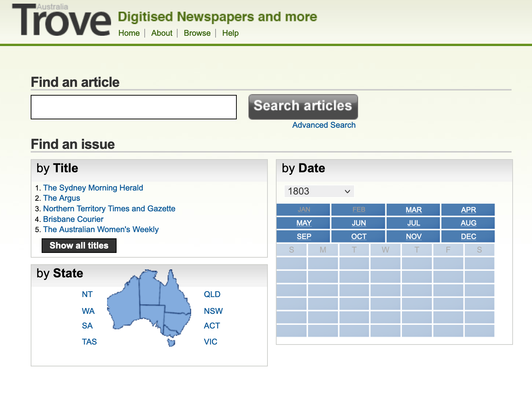Click the Search articles button

pos(303,107)
